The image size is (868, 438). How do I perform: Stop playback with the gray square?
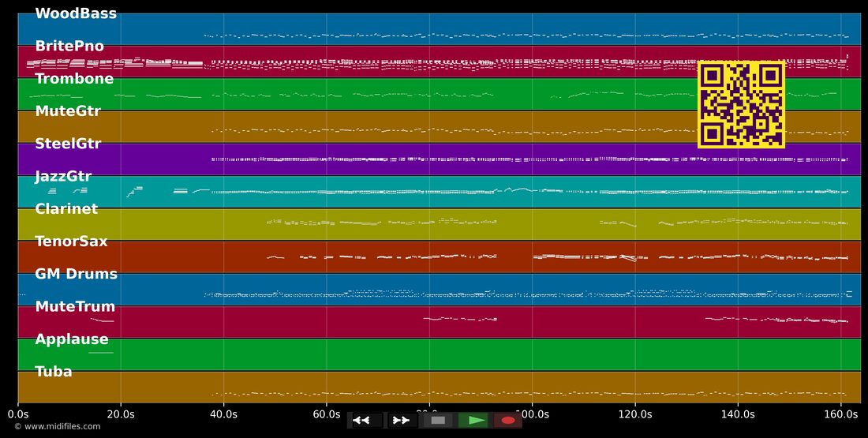click(x=438, y=421)
